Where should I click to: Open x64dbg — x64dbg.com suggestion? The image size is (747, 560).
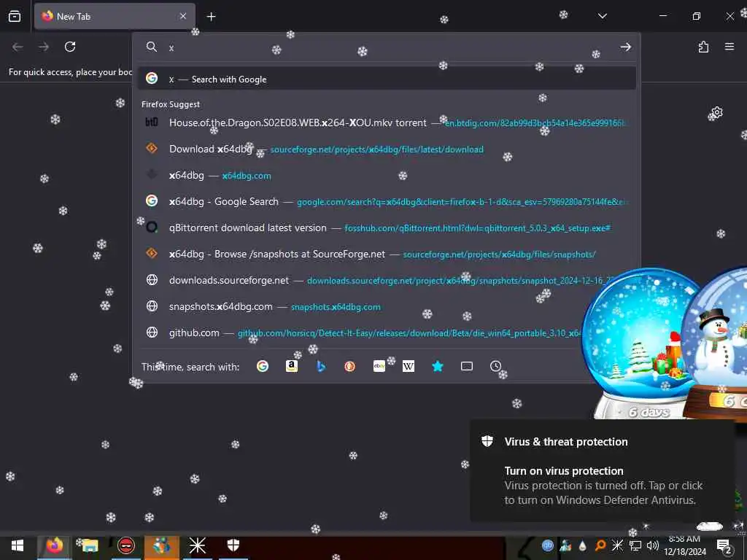(x=387, y=175)
